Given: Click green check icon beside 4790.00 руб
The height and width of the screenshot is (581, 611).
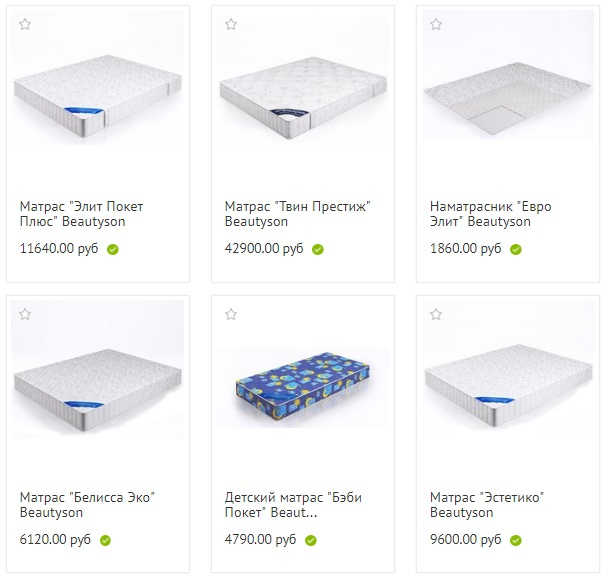Looking at the screenshot, I should [x=311, y=540].
